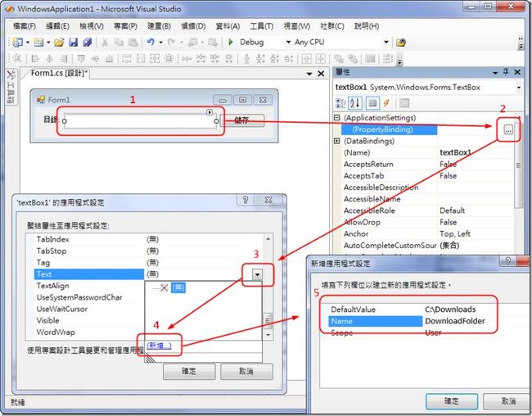Viewport: 532px width, 416px height.
Task: Select the Form1.cs [設計] tab
Action: coord(59,74)
